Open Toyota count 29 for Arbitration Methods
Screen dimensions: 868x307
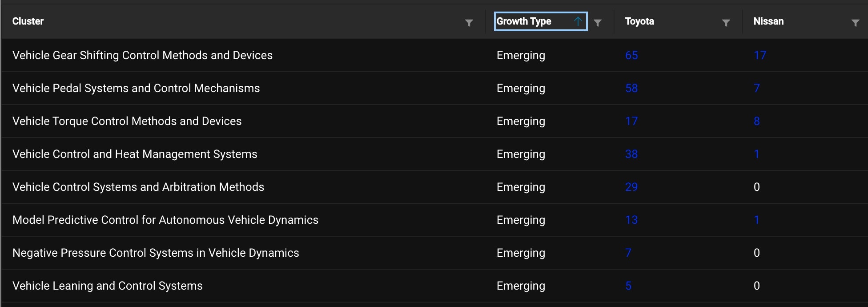coord(631,187)
